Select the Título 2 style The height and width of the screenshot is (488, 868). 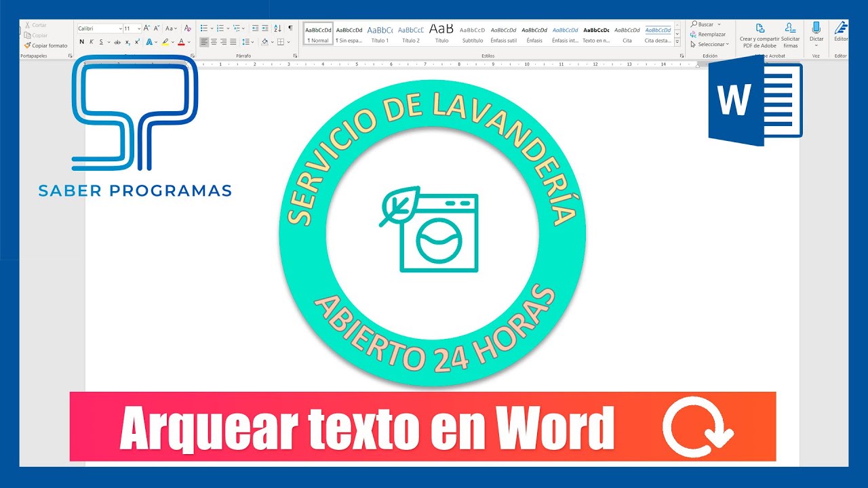point(411,35)
